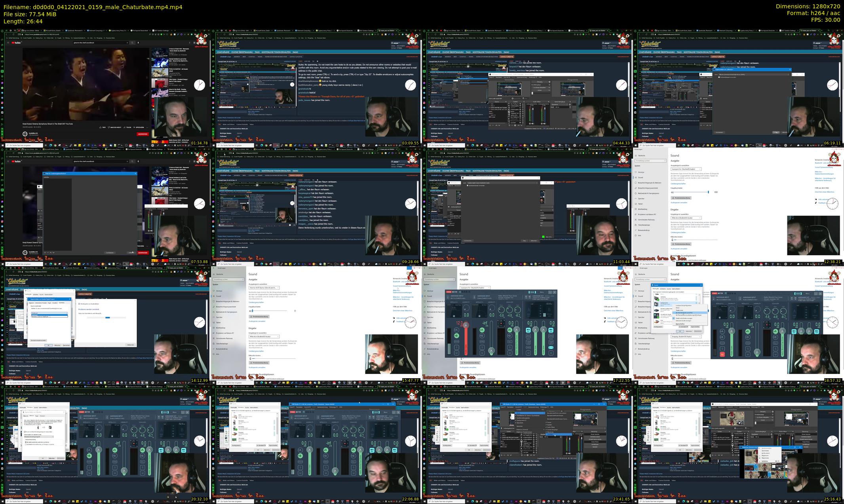The width and height of the screenshot is (844, 504).
Task: Open Ausgabegerät Interne AUX dropdown in 15:47 frame
Action: pyautogui.click(x=264, y=288)
